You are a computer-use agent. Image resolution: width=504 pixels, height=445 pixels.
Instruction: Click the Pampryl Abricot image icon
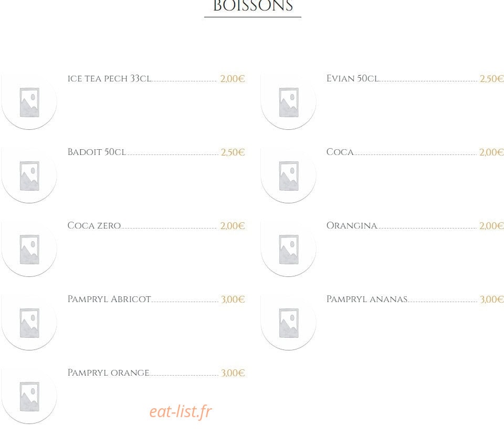pos(29,323)
